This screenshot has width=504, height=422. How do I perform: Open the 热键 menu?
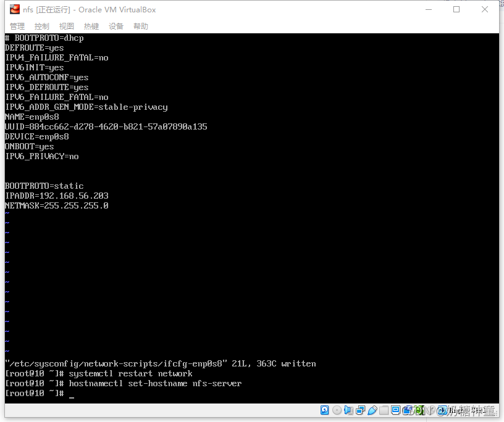[x=91, y=27]
